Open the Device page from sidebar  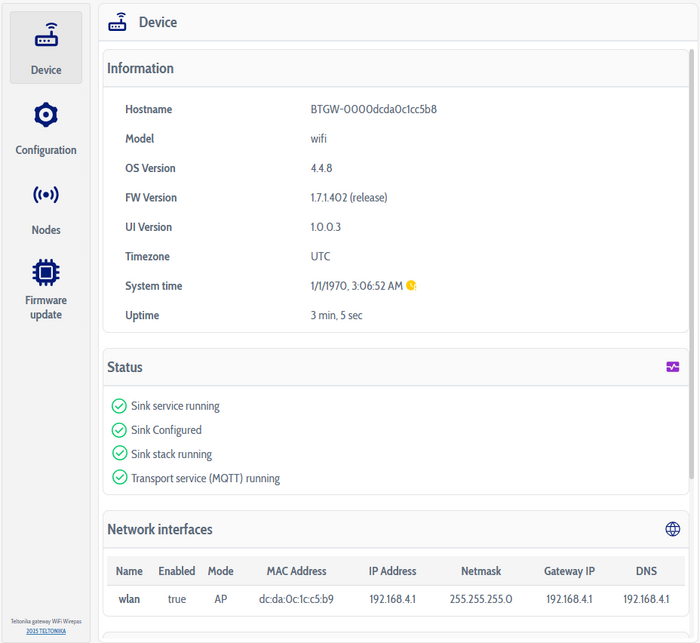pyautogui.click(x=46, y=48)
